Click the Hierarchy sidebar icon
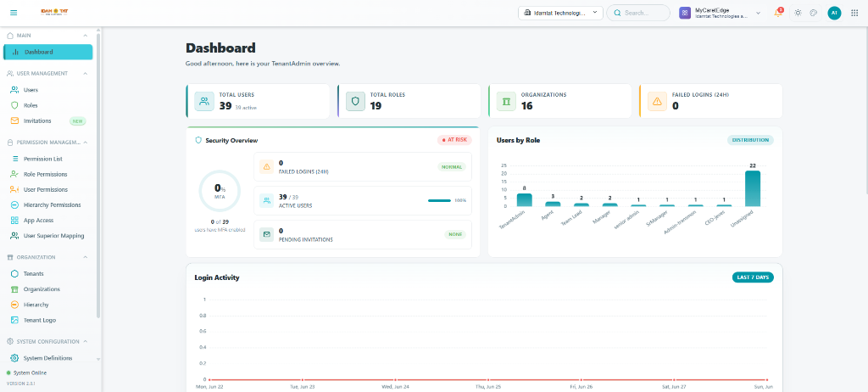The width and height of the screenshot is (868, 392). pyautogui.click(x=15, y=305)
